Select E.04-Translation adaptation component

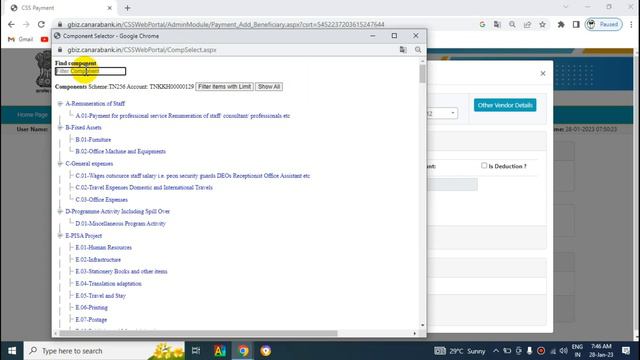click(x=109, y=284)
